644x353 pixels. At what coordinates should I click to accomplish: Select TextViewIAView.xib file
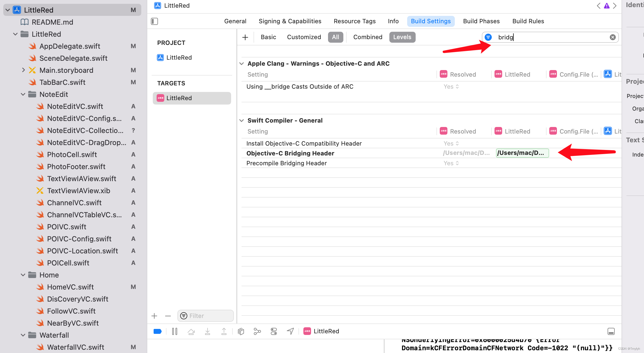(79, 191)
